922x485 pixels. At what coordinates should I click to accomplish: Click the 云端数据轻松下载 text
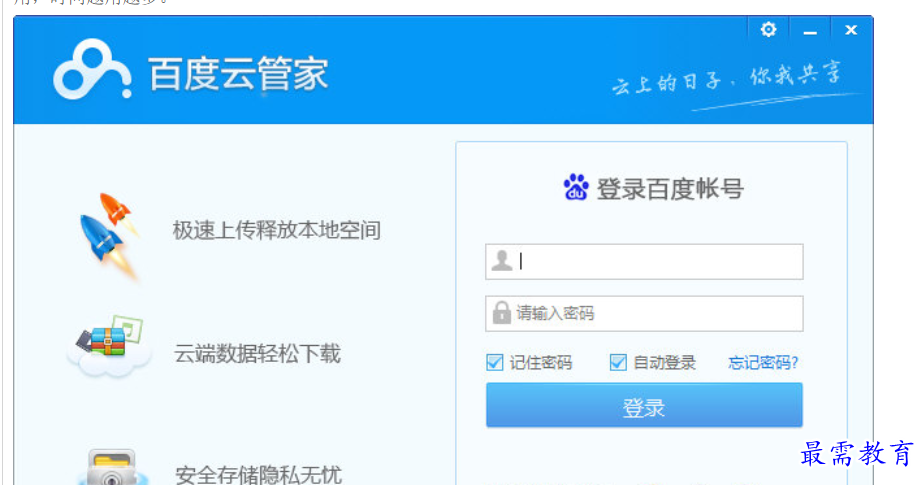257,353
